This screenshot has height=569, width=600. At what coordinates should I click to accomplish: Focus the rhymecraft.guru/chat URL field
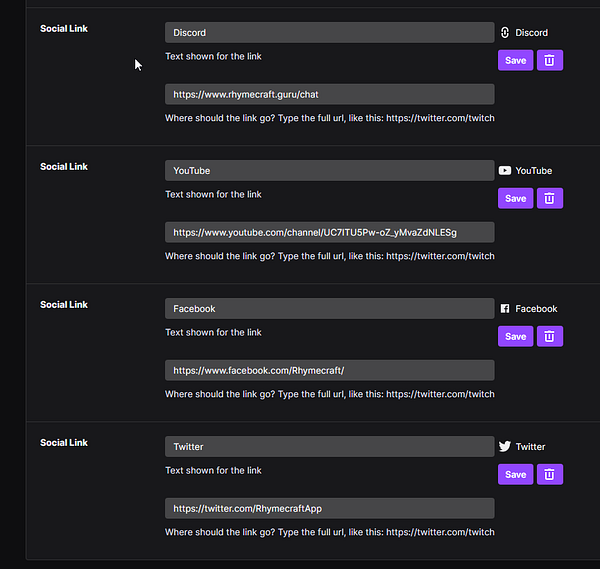[329, 95]
